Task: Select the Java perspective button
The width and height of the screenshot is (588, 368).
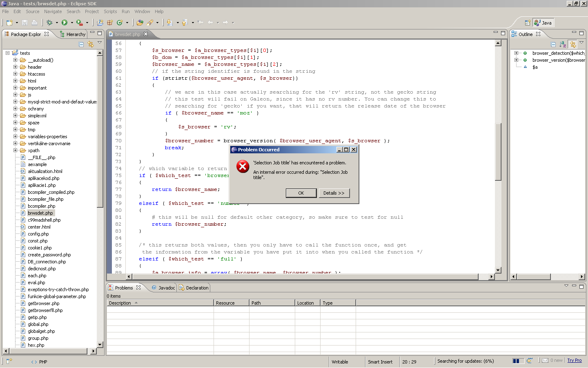Action: coord(543,23)
